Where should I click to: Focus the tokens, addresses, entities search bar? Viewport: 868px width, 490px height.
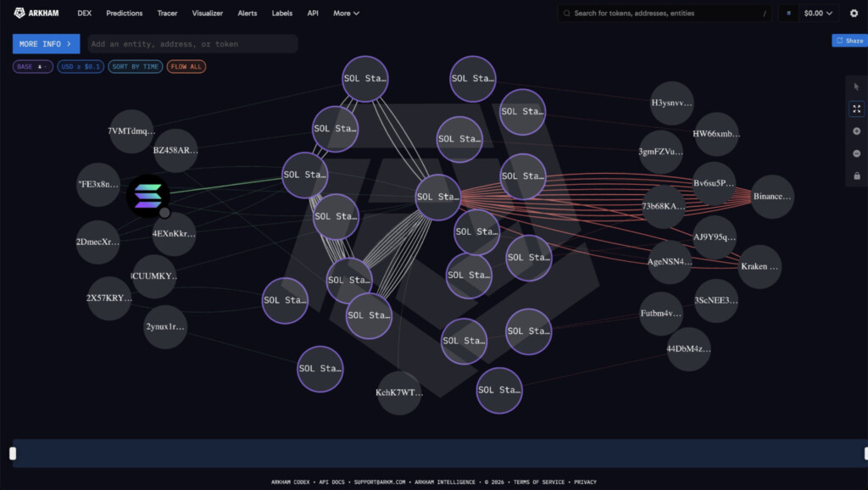click(665, 14)
